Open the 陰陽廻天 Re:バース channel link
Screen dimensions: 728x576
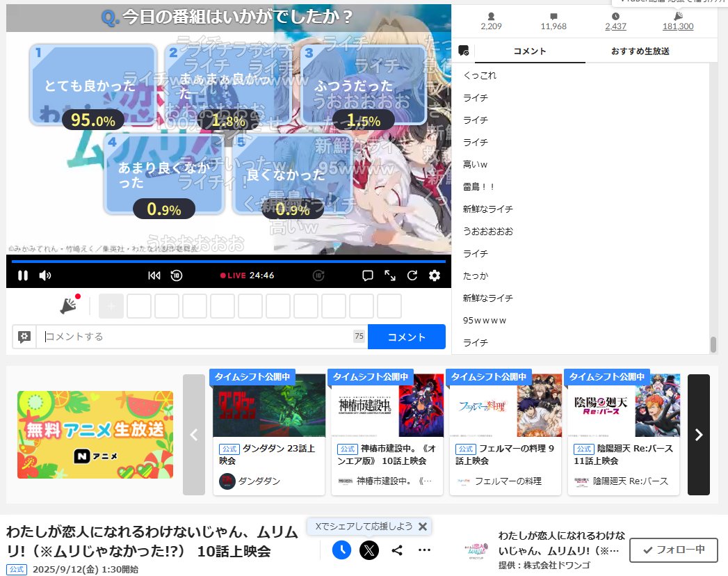621,481
